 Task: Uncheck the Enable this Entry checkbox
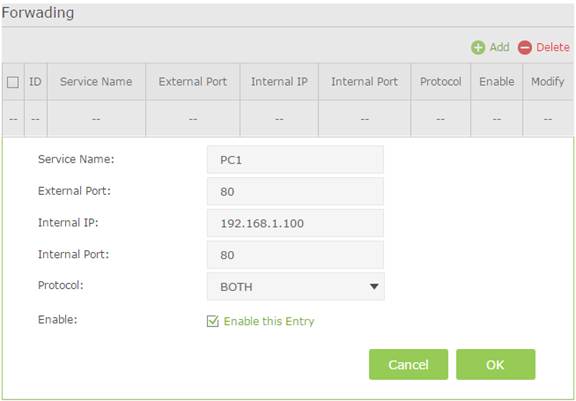pos(213,321)
